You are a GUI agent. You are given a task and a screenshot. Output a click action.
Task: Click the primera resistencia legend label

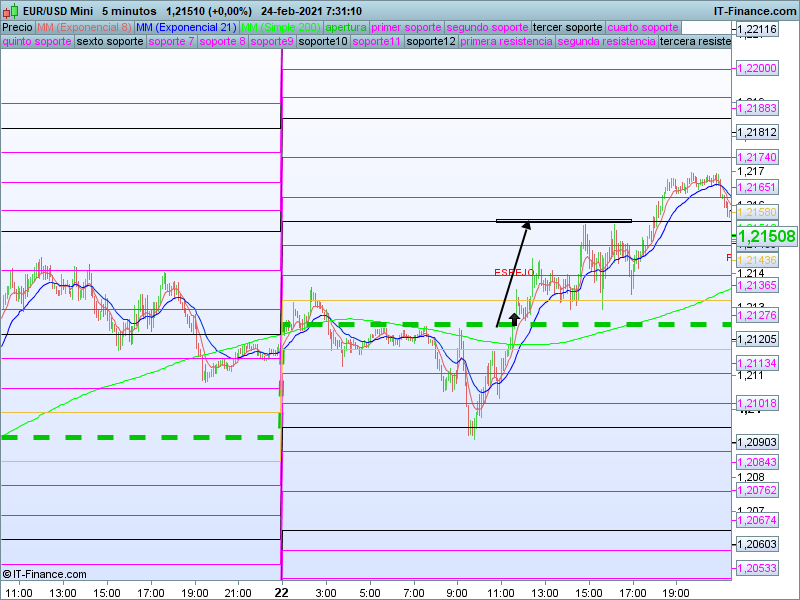pos(507,42)
